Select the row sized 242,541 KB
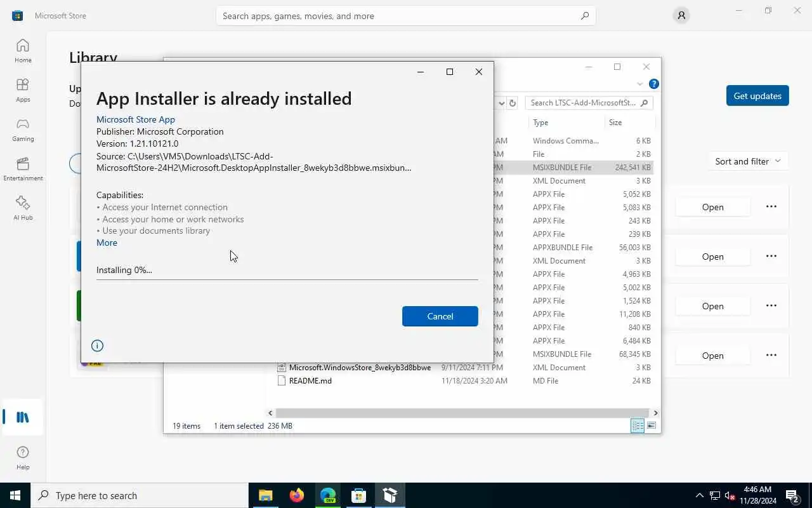This screenshot has height=508, width=812. (574, 168)
